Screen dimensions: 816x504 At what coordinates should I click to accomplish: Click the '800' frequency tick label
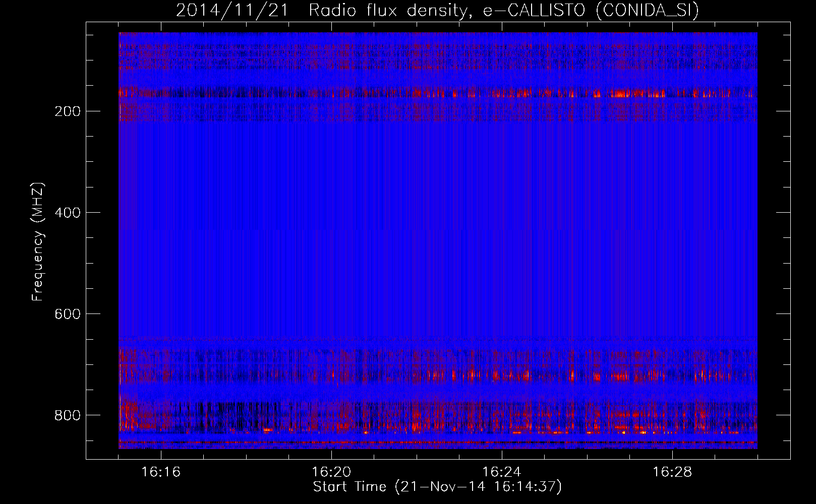tap(67, 415)
